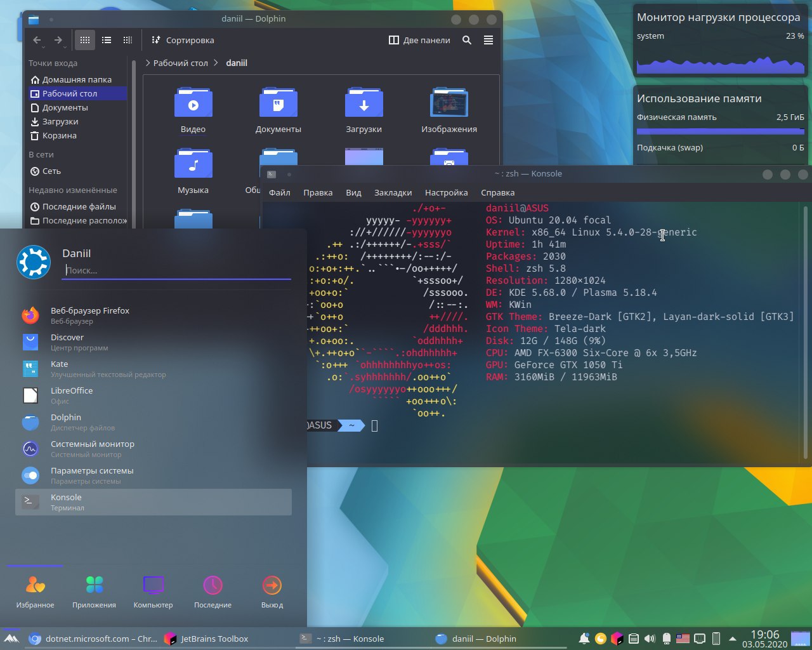Open Домашняя папка in Dolphin places
The width and height of the screenshot is (812, 650).
coord(77,79)
